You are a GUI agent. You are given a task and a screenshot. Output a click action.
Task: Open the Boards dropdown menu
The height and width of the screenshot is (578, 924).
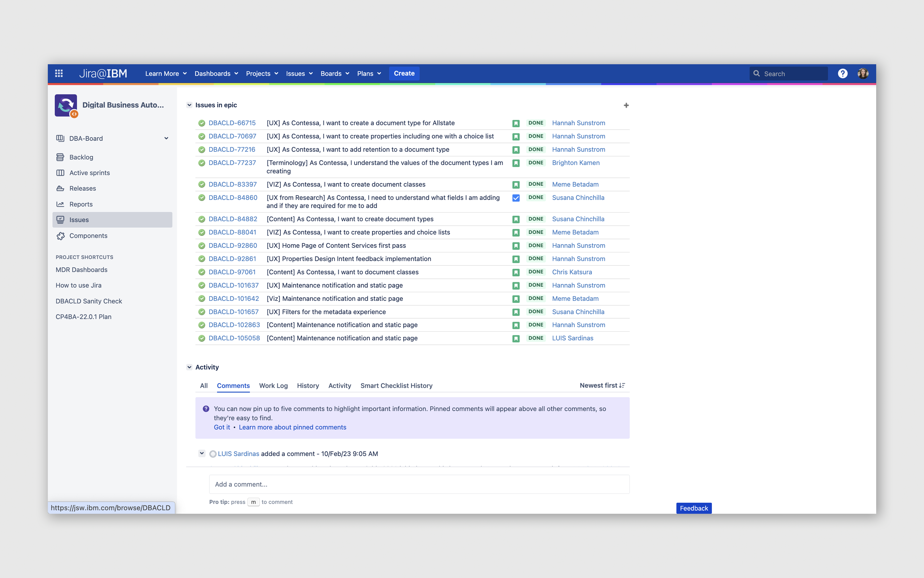click(x=335, y=74)
